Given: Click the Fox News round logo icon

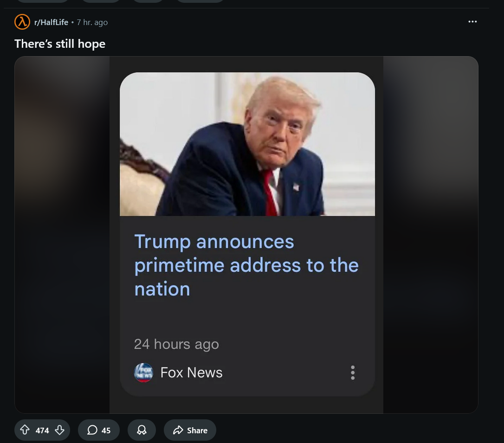Looking at the screenshot, I should (143, 372).
